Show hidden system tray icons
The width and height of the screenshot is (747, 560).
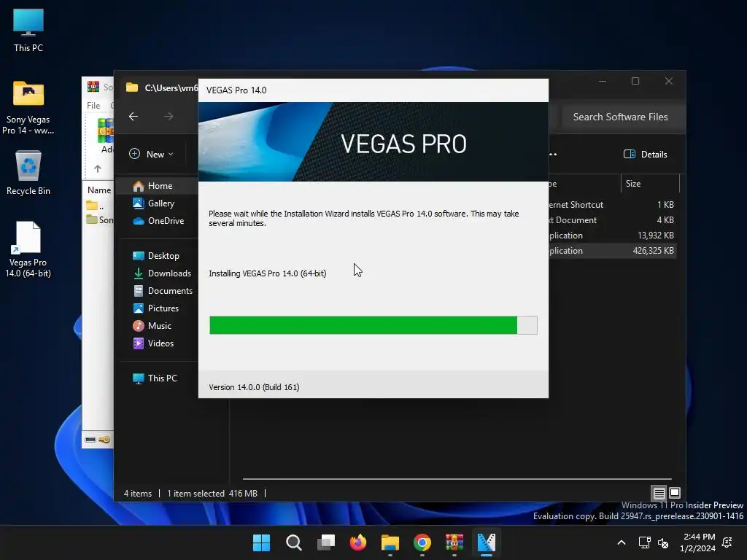(622, 542)
